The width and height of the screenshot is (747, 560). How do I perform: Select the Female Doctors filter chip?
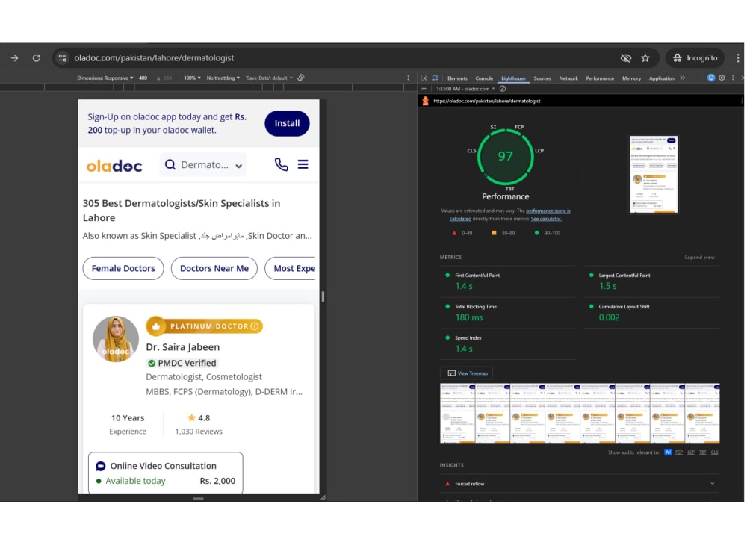(x=123, y=269)
